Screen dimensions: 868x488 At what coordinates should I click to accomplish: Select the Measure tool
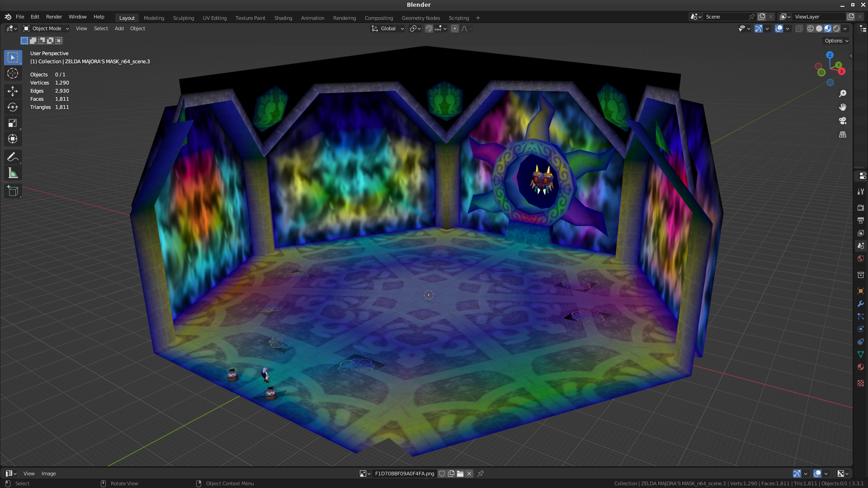tap(12, 174)
